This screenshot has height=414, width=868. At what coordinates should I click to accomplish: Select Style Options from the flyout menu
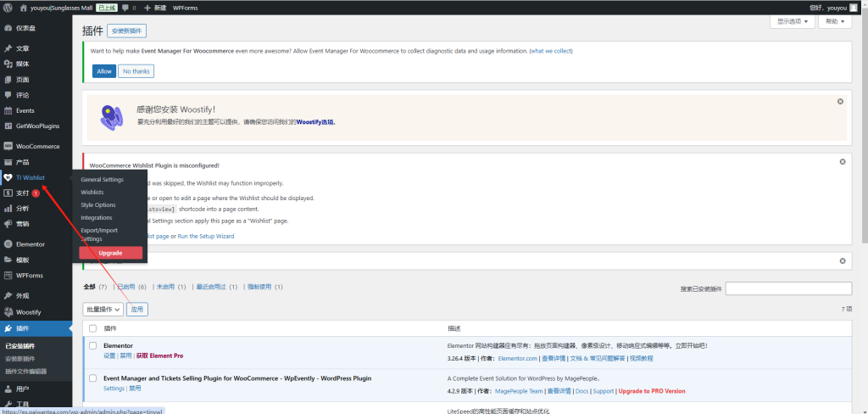point(98,204)
